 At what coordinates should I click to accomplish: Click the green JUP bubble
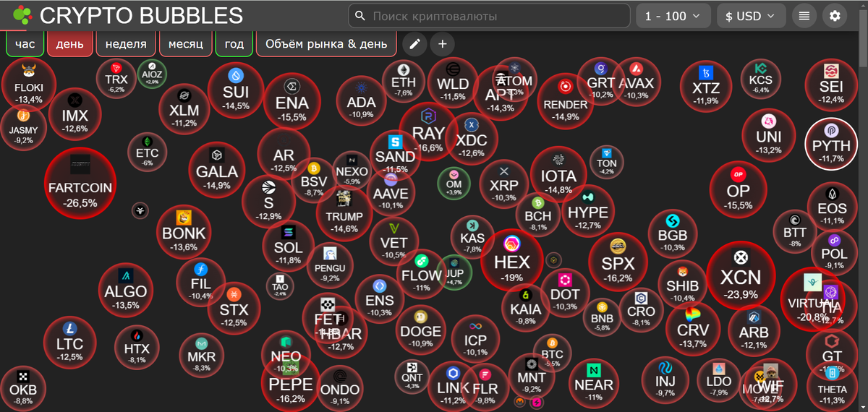pyautogui.click(x=454, y=273)
